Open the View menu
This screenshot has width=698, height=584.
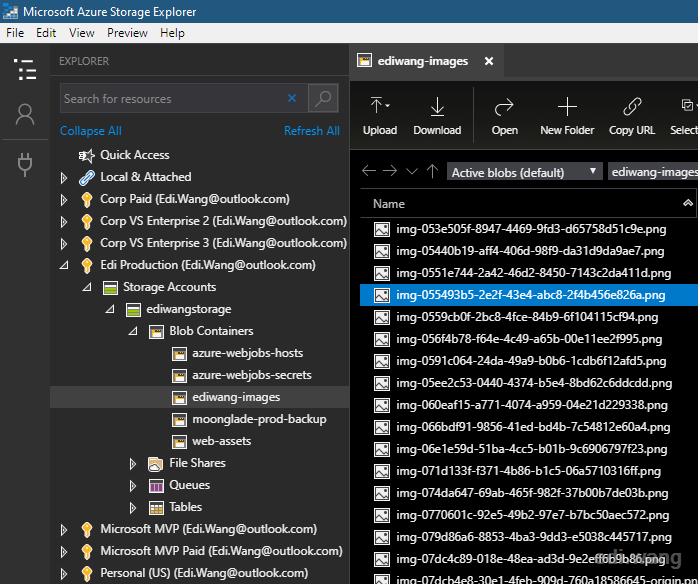coord(81,33)
